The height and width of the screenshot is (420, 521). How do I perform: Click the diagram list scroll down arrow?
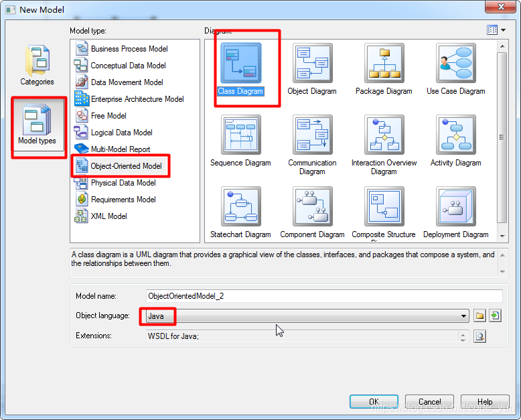[x=502, y=236]
